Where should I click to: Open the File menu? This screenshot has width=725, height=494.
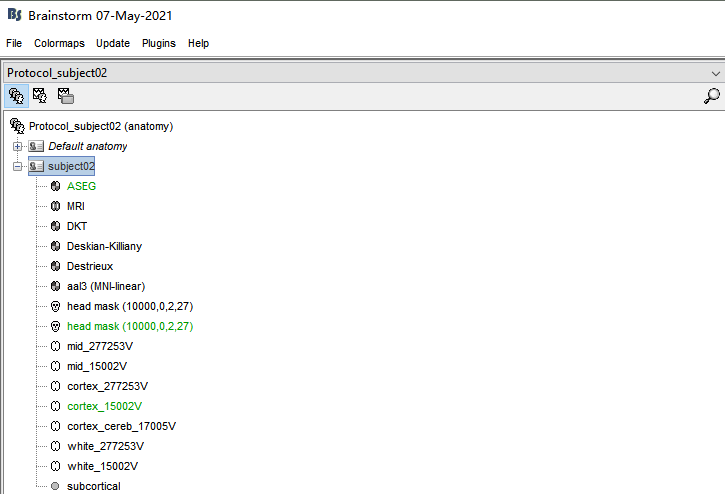pyautogui.click(x=14, y=43)
